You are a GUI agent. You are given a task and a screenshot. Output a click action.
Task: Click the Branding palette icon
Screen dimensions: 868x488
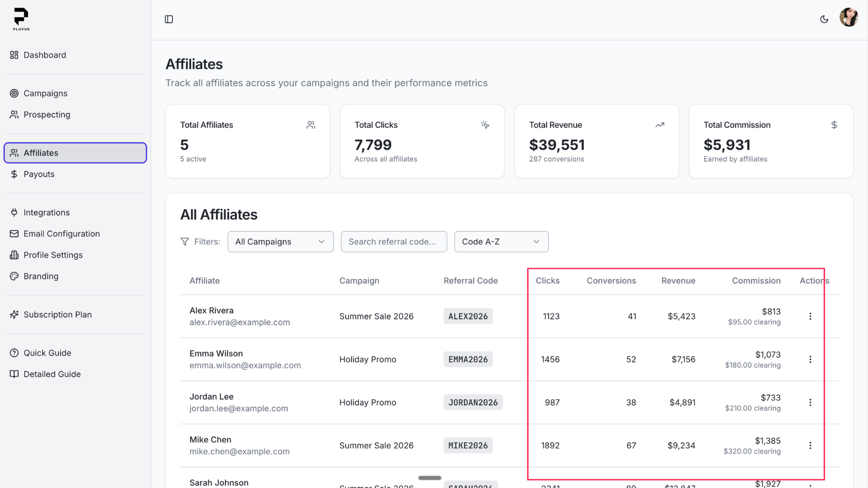pos(14,277)
